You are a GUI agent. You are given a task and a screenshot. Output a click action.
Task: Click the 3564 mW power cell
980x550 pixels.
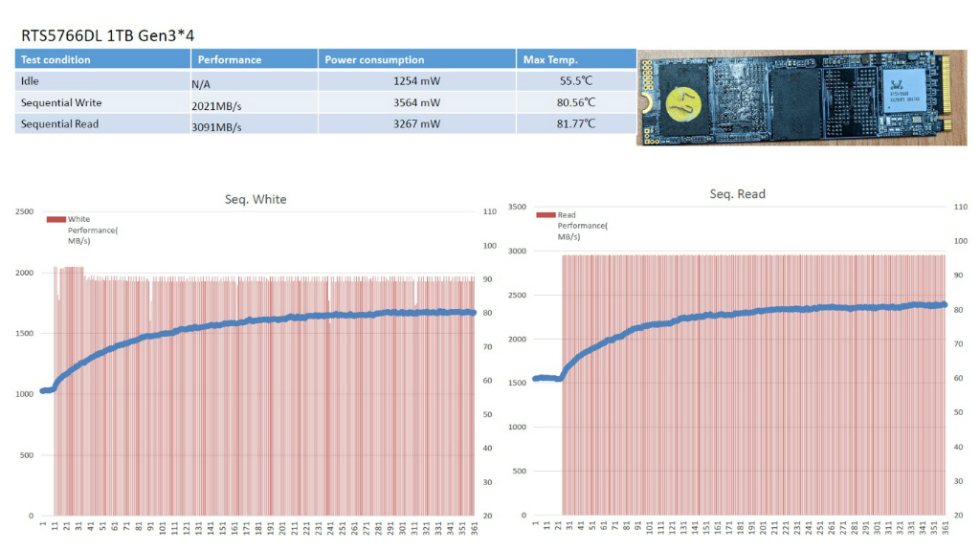(x=417, y=102)
